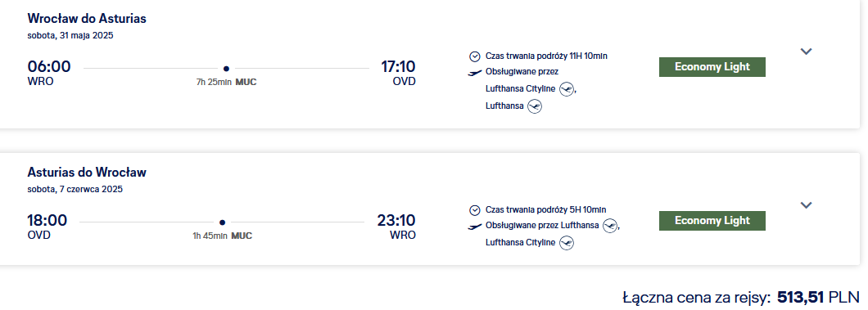Click Wrocław do Asturias heading
Viewport: 868px width, 310px height.
87,18
